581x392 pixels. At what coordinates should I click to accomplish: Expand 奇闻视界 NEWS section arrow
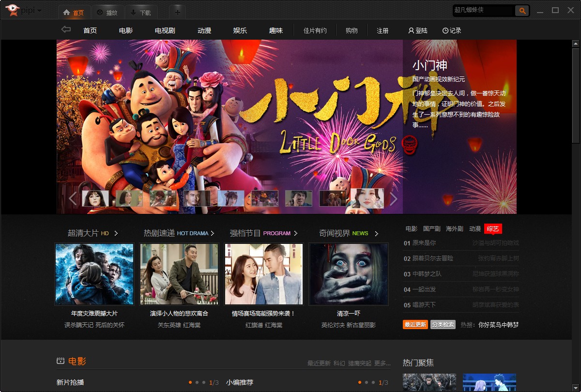(x=376, y=233)
